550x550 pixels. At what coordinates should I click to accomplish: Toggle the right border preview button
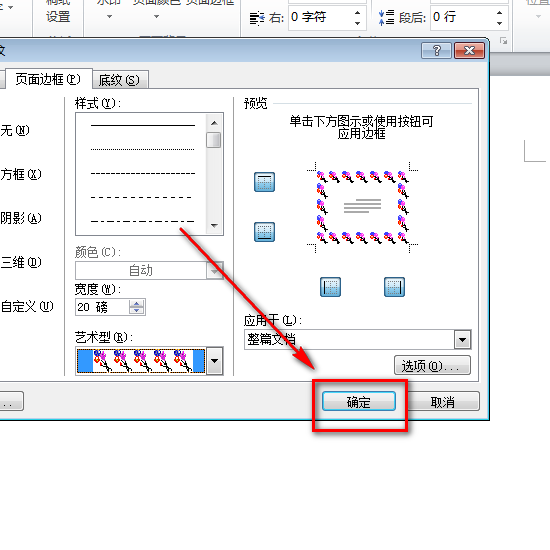(394, 287)
